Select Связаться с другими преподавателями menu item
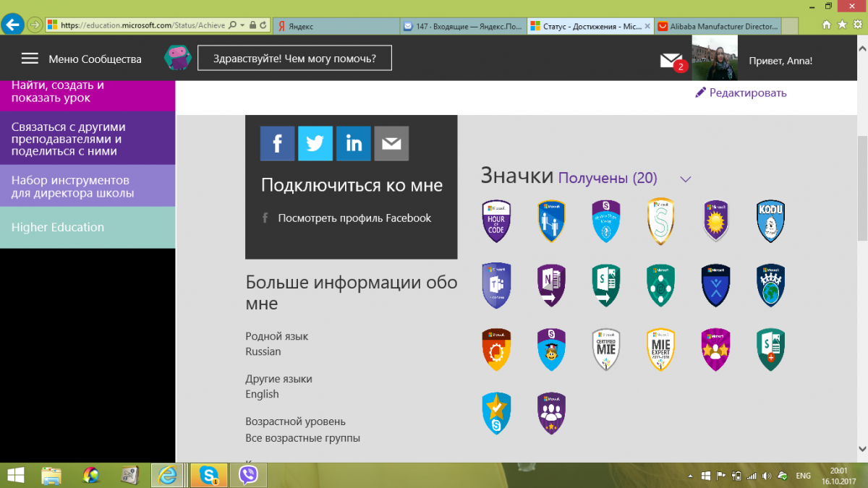Screen dimensions: 868x488 (88, 138)
